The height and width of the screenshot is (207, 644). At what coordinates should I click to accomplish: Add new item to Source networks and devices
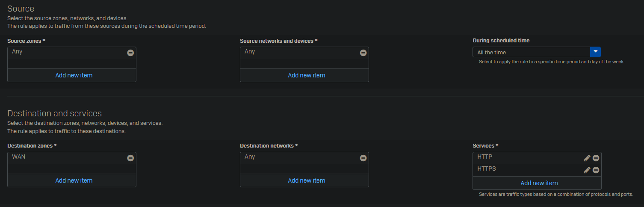tap(306, 75)
